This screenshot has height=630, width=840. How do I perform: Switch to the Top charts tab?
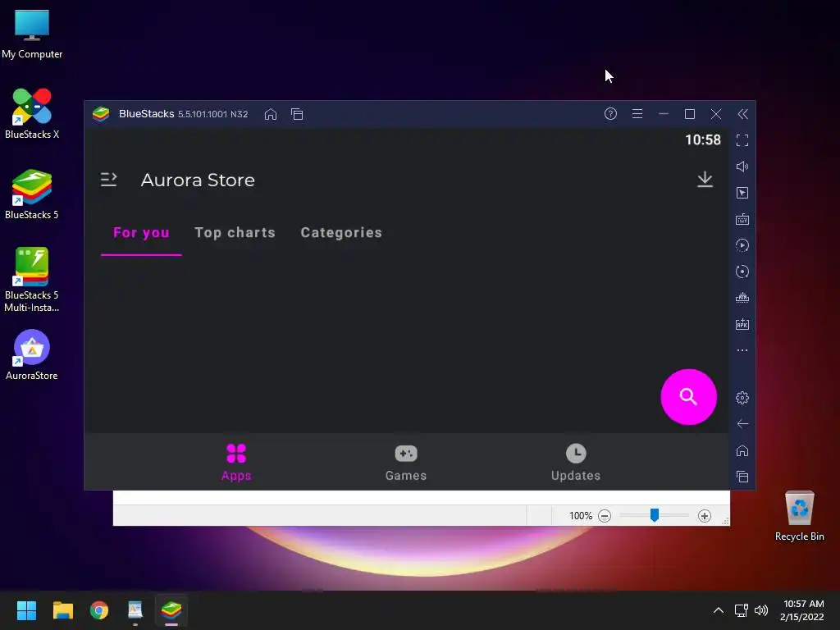[235, 232]
